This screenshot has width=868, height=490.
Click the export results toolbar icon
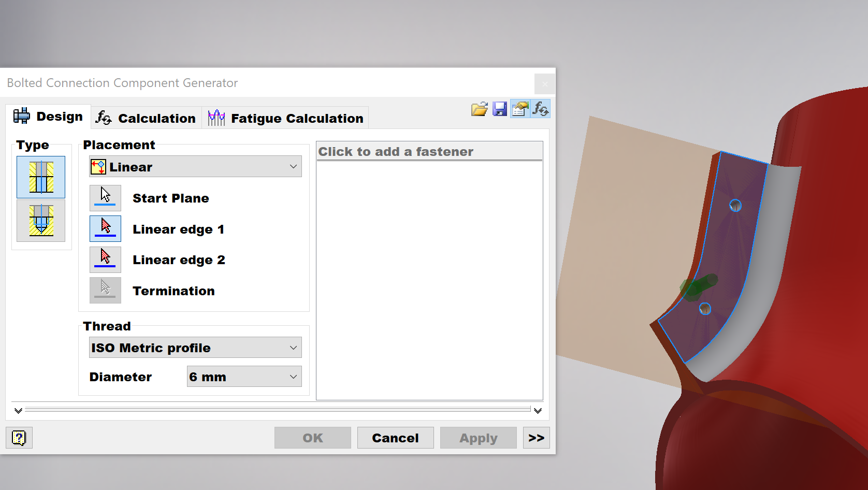[x=519, y=109]
